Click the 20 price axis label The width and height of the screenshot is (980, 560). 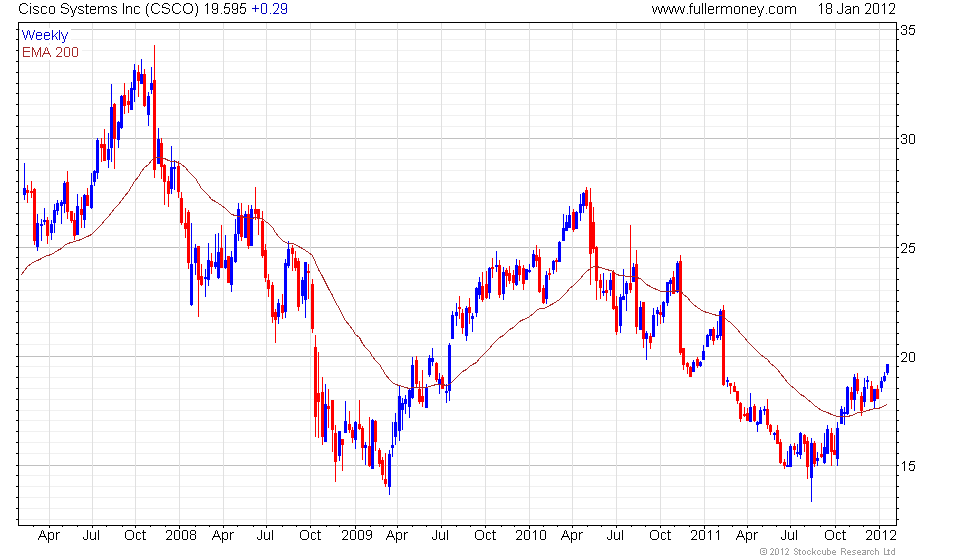tap(908, 357)
